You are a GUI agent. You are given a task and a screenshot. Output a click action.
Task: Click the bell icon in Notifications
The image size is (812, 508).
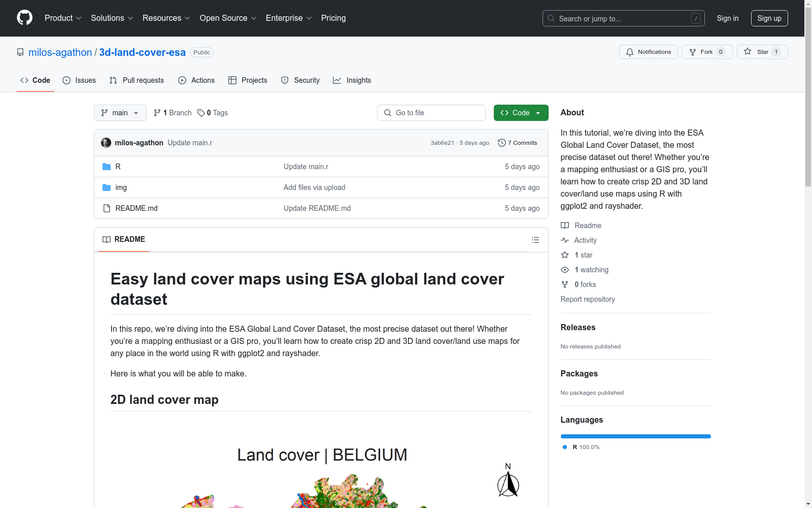[x=630, y=52]
